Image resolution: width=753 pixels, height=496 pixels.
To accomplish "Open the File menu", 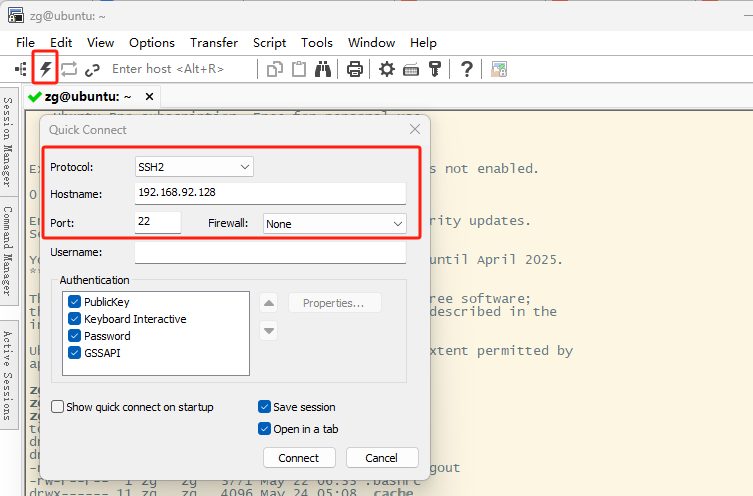I will [25, 43].
